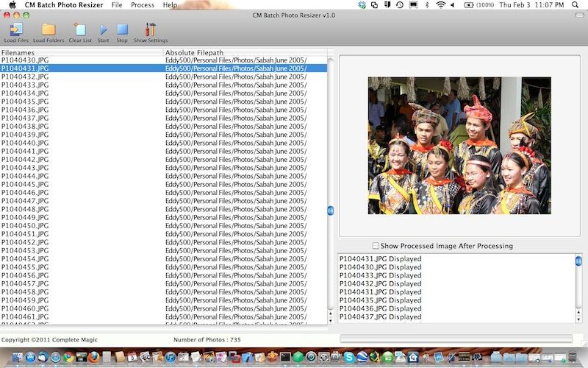Click the Clear List toolbar icon
The height and width of the screenshot is (368, 588).
click(80, 29)
